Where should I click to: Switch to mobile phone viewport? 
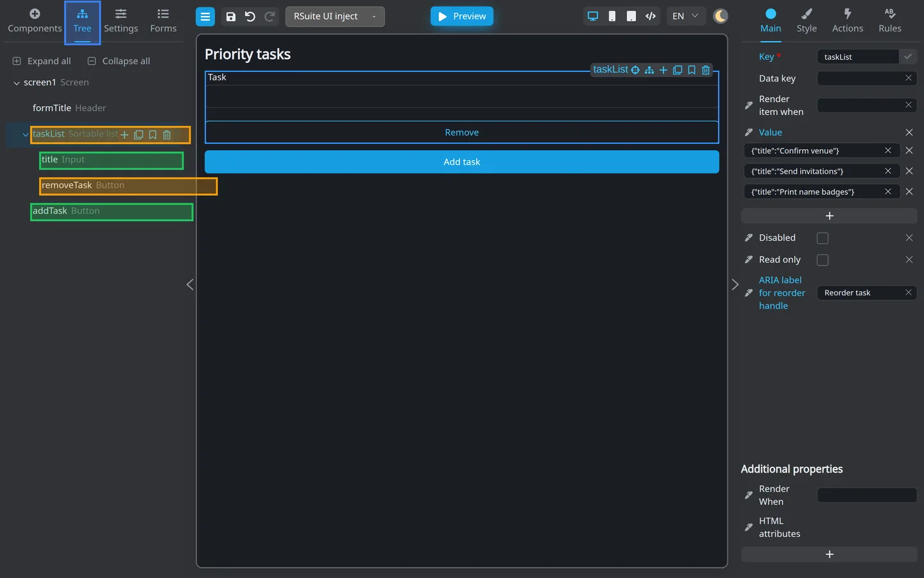coord(612,17)
